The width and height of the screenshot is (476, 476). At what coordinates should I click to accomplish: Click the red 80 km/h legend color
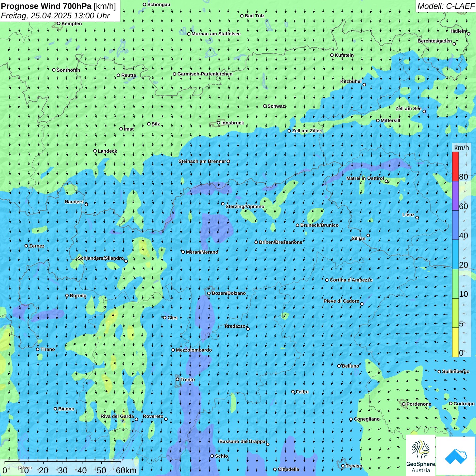click(455, 166)
